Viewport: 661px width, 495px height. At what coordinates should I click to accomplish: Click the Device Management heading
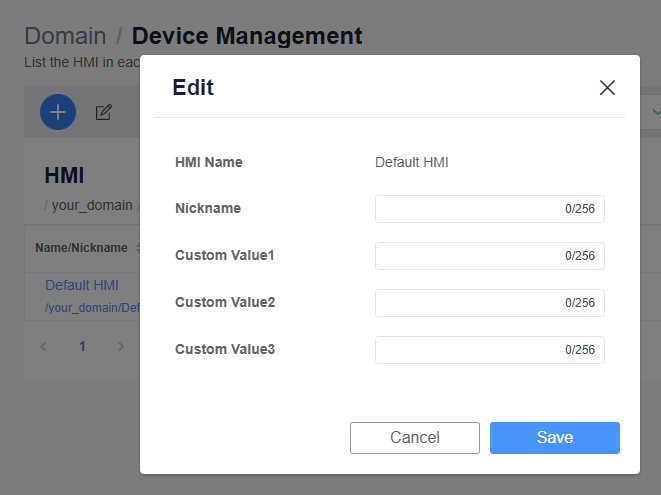click(x=247, y=36)
